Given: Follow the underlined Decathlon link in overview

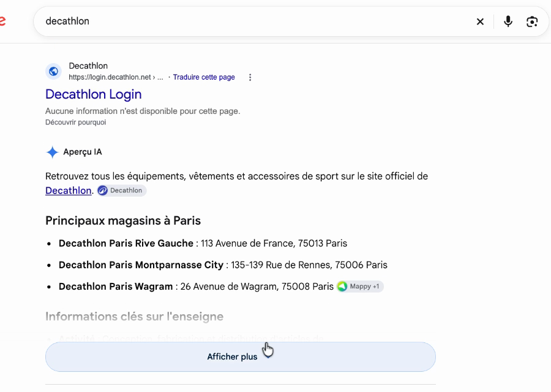Looking at the screenshot, I should (68, 190).
